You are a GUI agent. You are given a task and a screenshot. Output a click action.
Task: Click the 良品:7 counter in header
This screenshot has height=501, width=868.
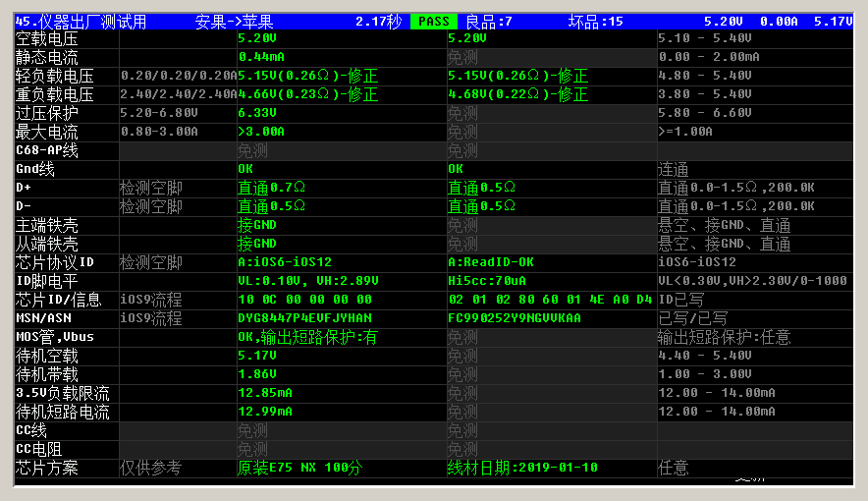[x=488, y=21]
